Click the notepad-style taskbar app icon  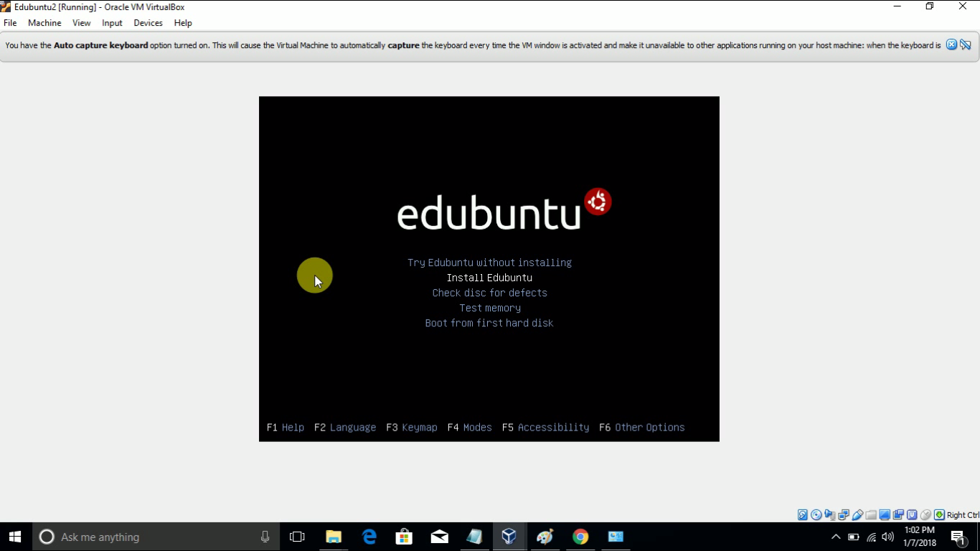[x=475, y=537]
